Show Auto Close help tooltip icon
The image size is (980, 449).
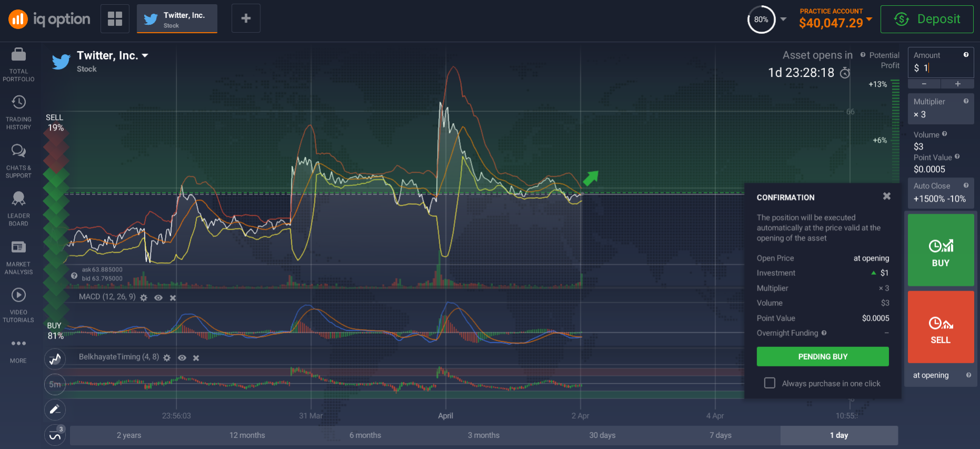click(x=966, y=185)
